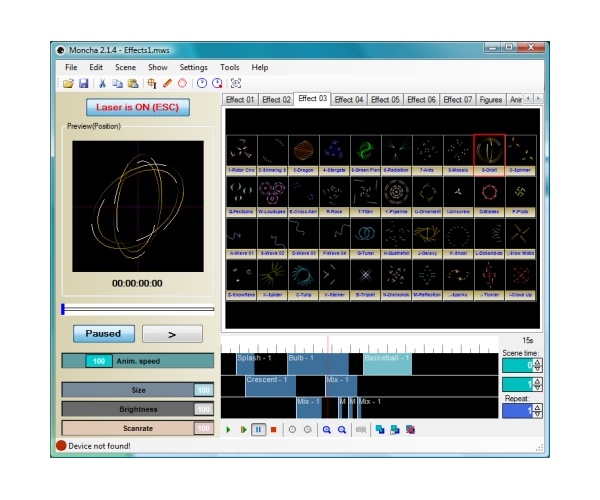Increase the Scene time value

[538, 362]
